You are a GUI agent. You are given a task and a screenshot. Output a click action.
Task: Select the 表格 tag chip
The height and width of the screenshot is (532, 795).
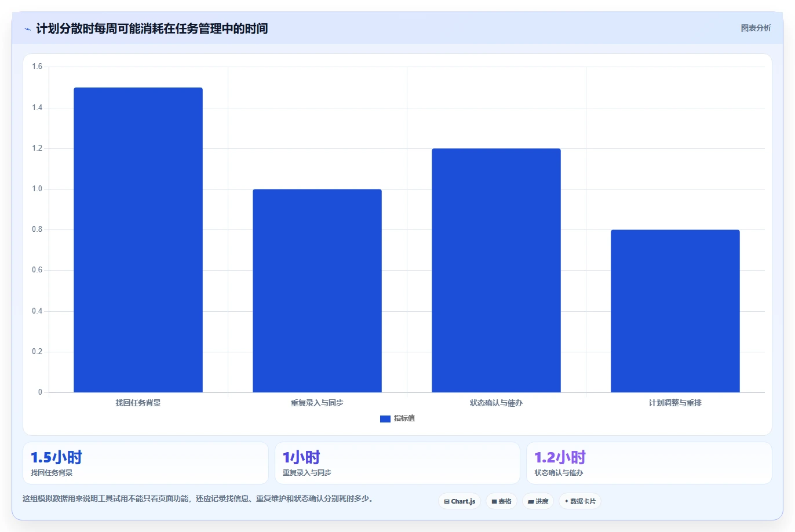click(x=501, y=501)
